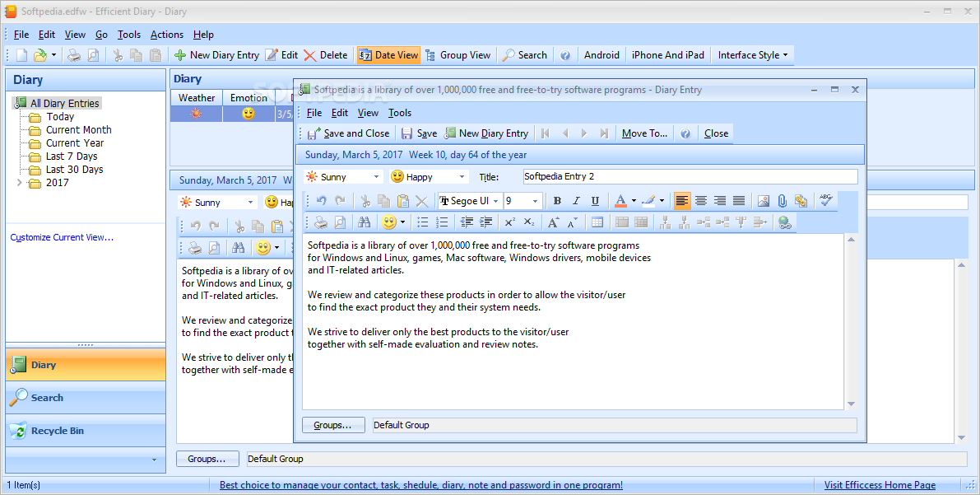Image resolution: width=980 pixels, height=495 pixels.
Task: Switch to Group View in main toolbar
Action: (x=458, y=55)
